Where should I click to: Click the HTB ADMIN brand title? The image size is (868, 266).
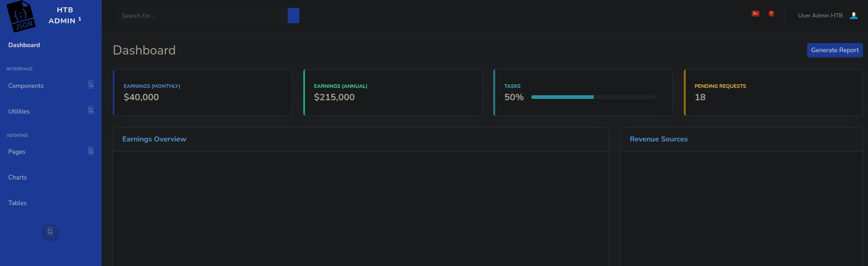(65, 16)
